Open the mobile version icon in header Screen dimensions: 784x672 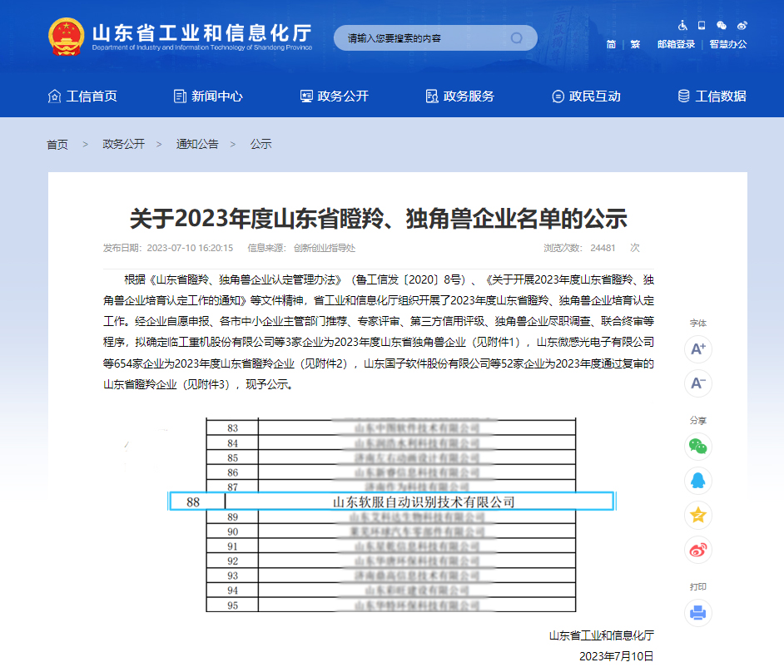702,25
